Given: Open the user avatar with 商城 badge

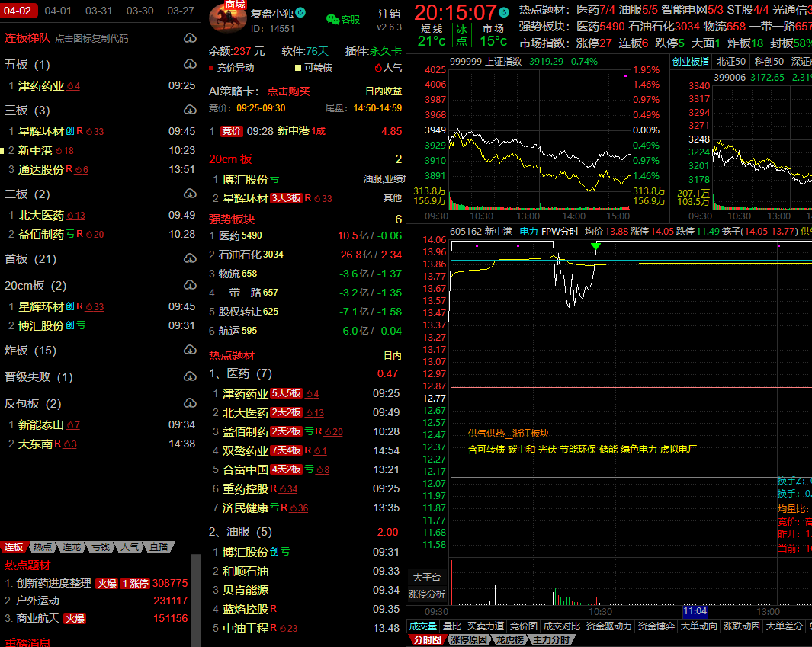Looking at the screenshot, I should point(227,18).
